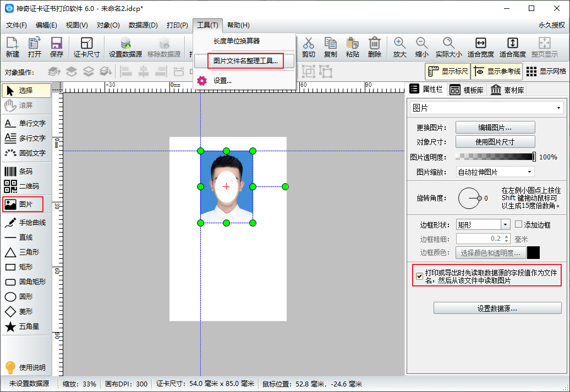Open the image filename organizer (图片文件名整理工具) menu item
The width and height of the screenshot is (570, 392).
tap(245, 60)
